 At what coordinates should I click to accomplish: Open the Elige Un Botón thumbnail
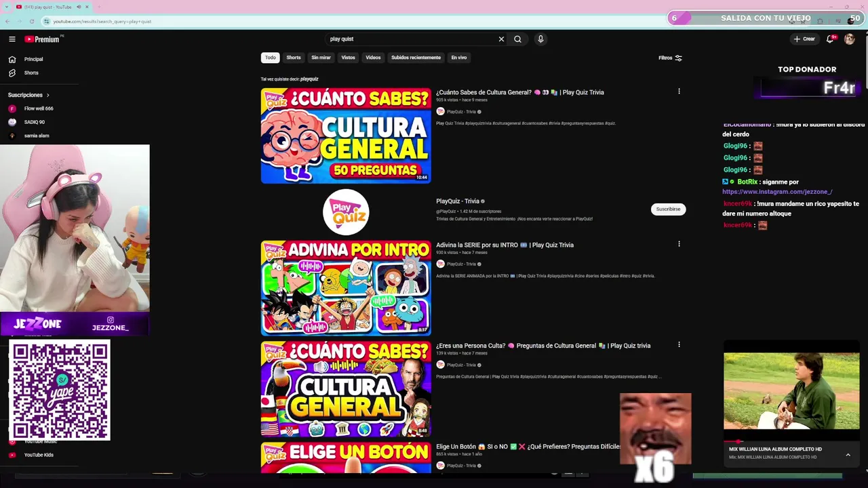click(x=346, y=457)
